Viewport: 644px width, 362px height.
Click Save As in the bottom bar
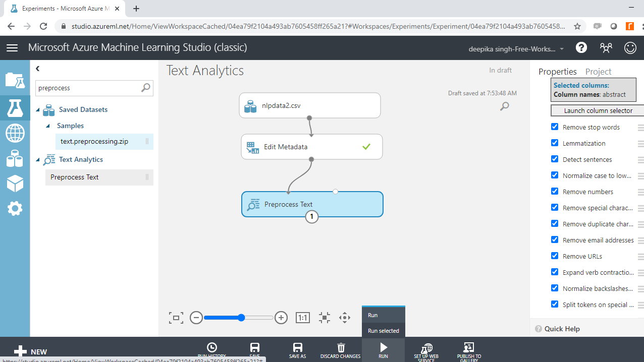click(x=298, y=350)
